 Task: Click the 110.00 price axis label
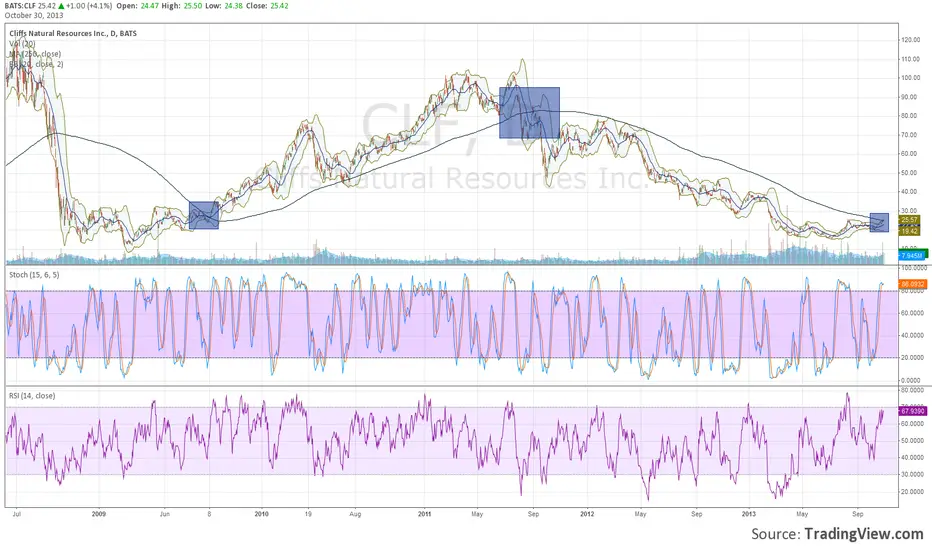911,59
